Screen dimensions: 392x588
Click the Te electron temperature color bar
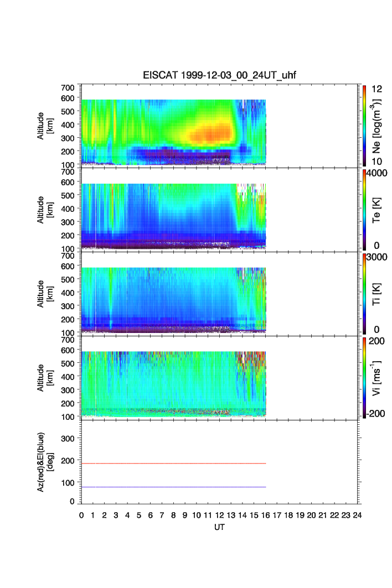pos(364,209)
